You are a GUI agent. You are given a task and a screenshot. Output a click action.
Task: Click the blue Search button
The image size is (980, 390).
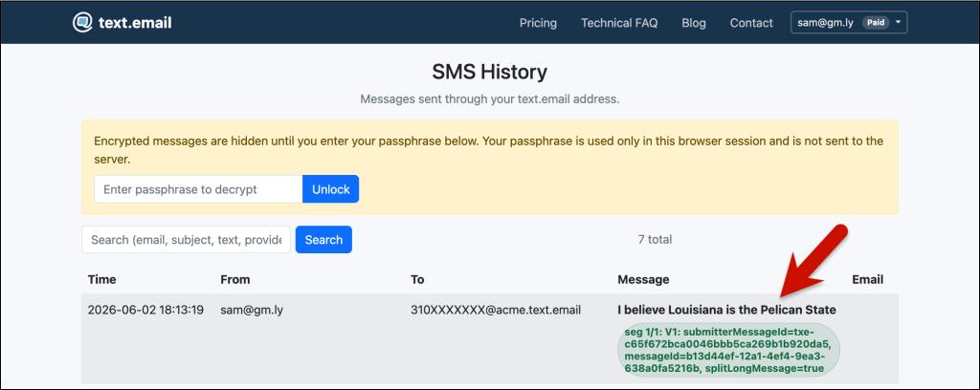click(x=323, y=240)
